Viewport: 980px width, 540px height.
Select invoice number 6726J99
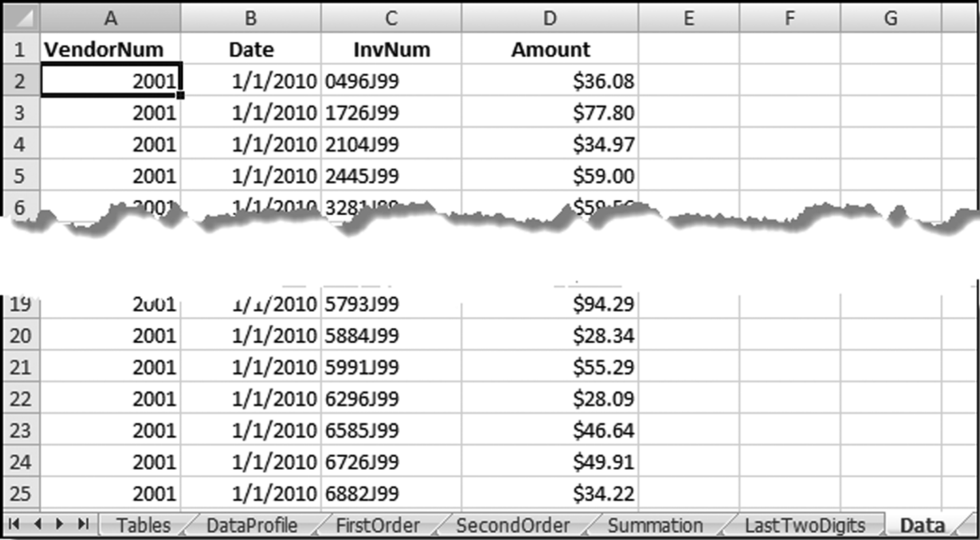[x=391, y=462]
